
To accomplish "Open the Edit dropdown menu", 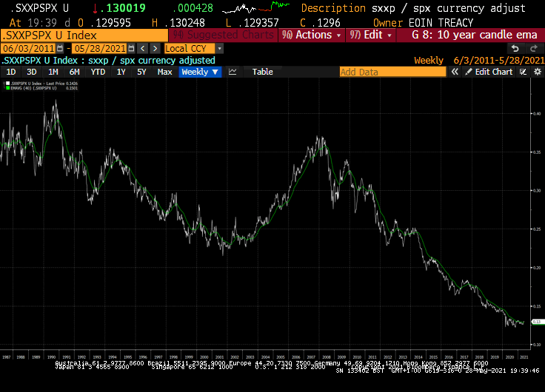I will click(x=370, y=35).
